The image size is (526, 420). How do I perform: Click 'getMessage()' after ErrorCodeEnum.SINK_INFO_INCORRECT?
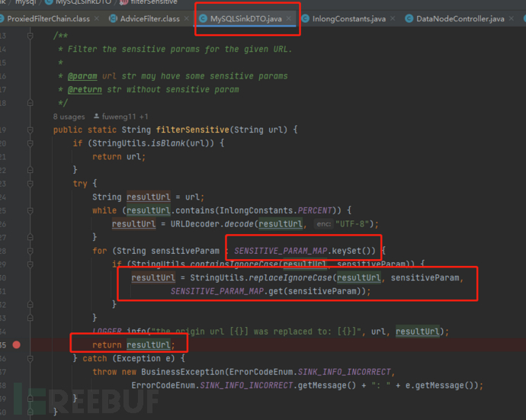coord(327,386)
